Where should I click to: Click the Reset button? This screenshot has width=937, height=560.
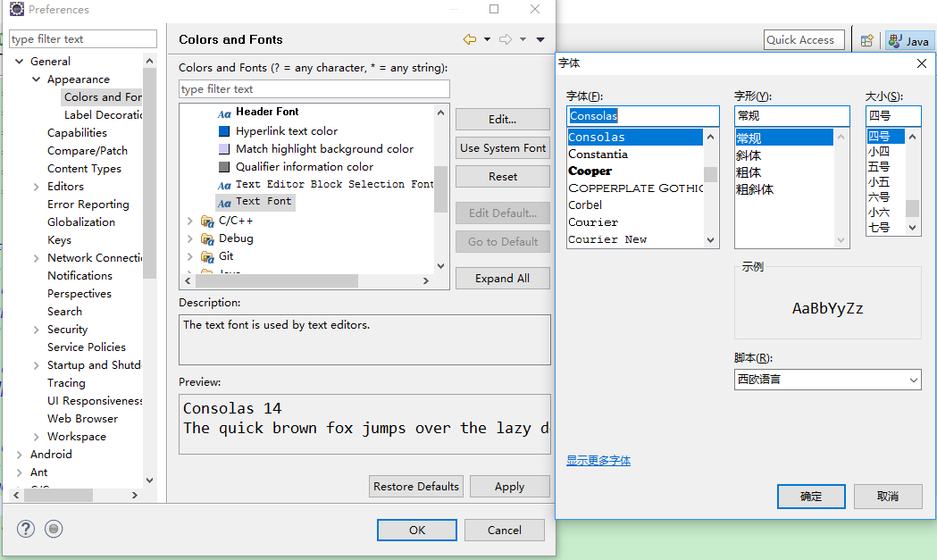pos(503,176)
